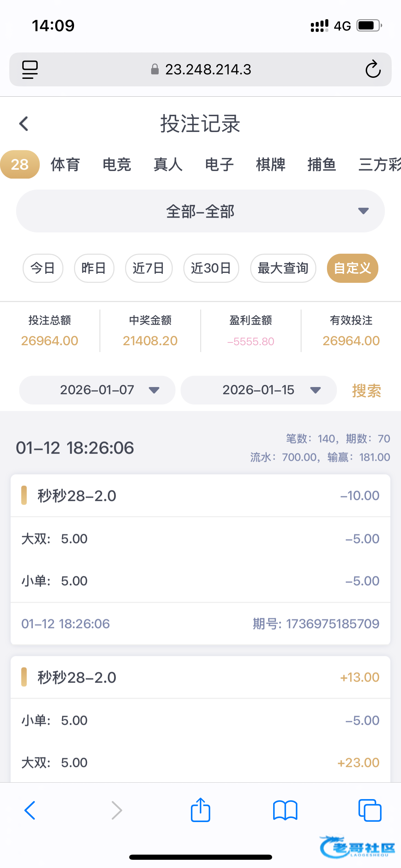Go back using Safari's bottom back arrow
401x868 pixels.
pyautogui.click(x=30, y=810)
